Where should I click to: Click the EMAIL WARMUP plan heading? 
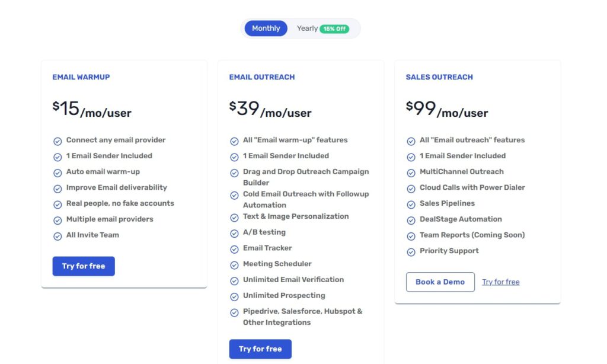81,77
